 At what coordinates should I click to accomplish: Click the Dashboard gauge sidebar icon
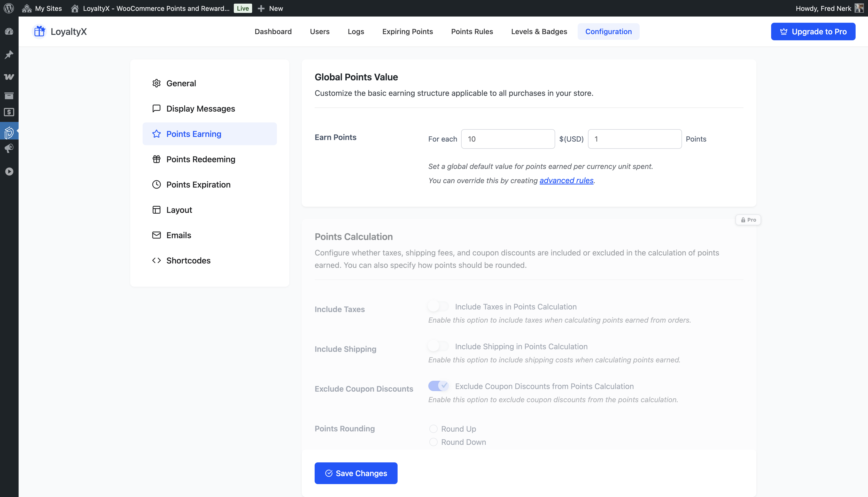pos(9,32)
